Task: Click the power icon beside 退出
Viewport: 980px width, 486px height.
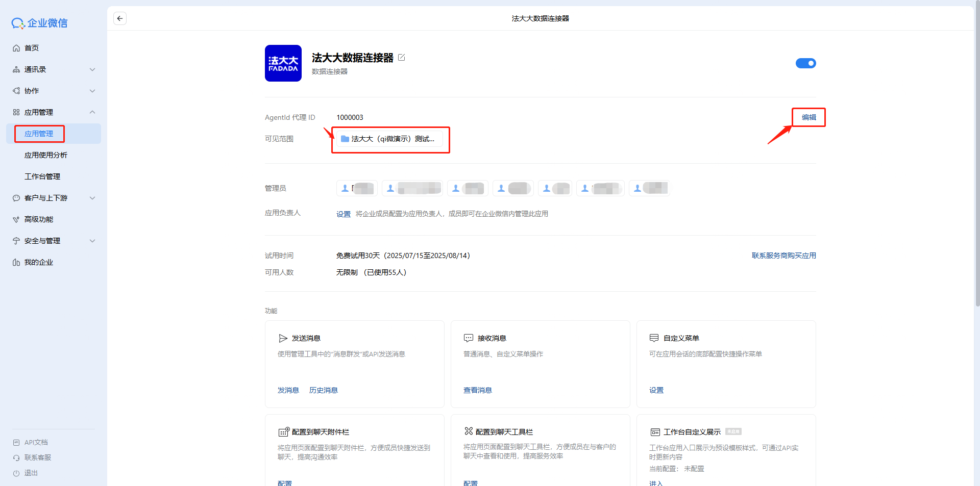Action: [16, 473]
